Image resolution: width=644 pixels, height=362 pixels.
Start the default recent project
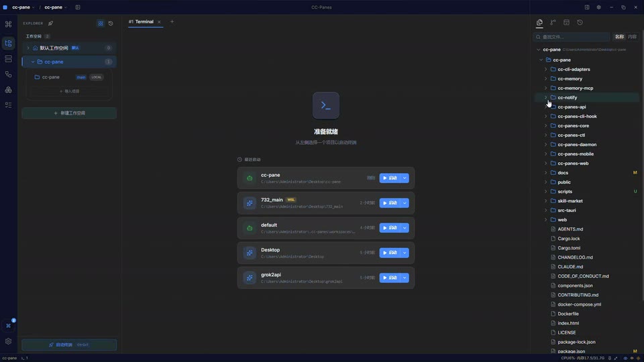point(390,228)
